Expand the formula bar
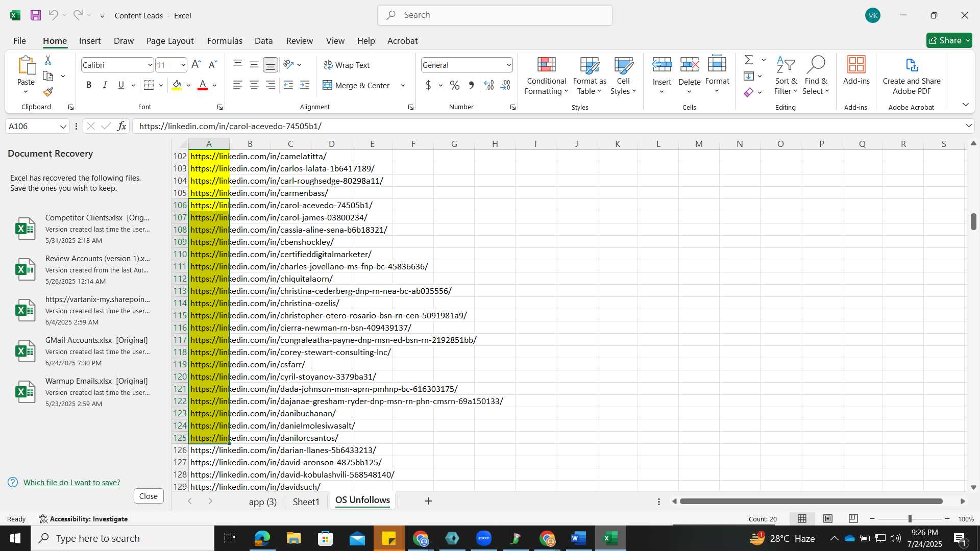The width and height of the screenshot is (980, 551). click(968, 126)
